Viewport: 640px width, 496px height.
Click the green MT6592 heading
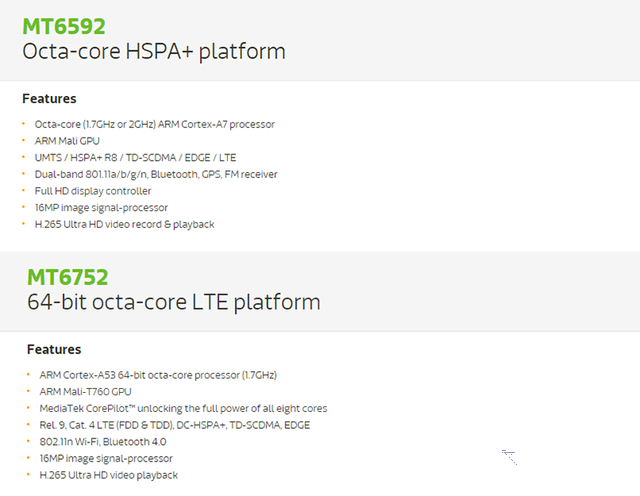pyautogui.click(x=63, y=26)
